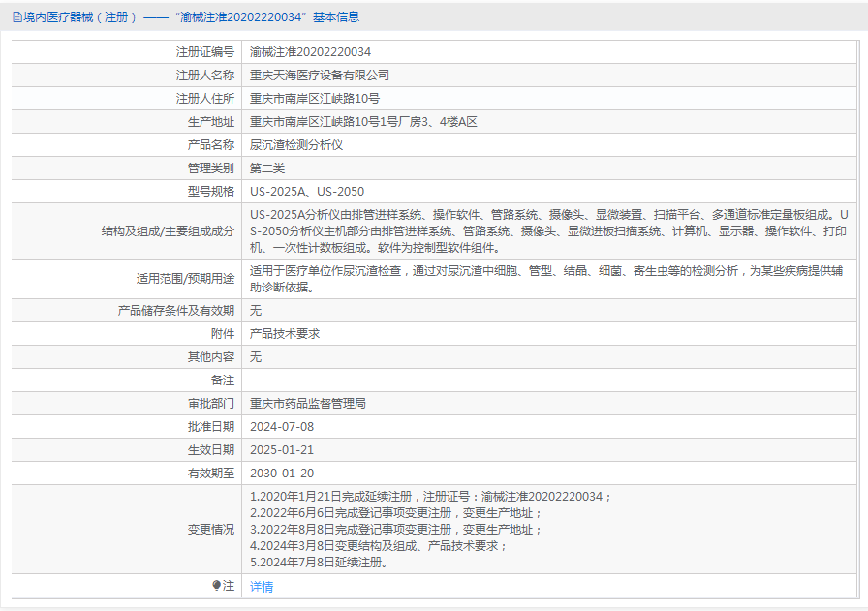This screenshot has width=868, height=611.
Task: Click the document icon before 境内医疗器械
Action: point(17,17)
